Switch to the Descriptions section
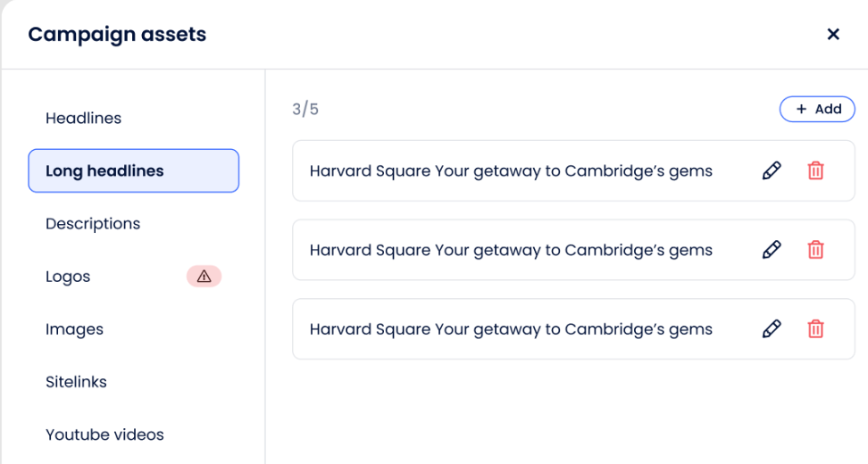Screen dimensions: 868x464 93,224
